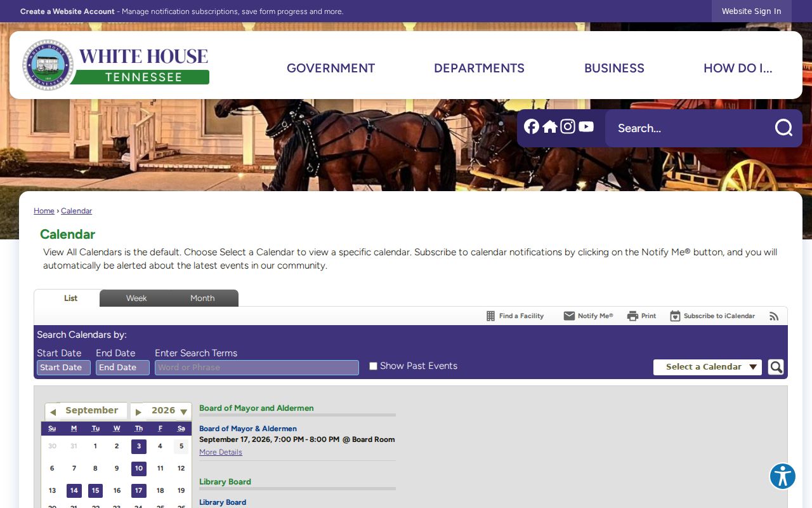Expand the 2026 year dropdown
The height and width of the screenshot is (508, 812).
169,411
